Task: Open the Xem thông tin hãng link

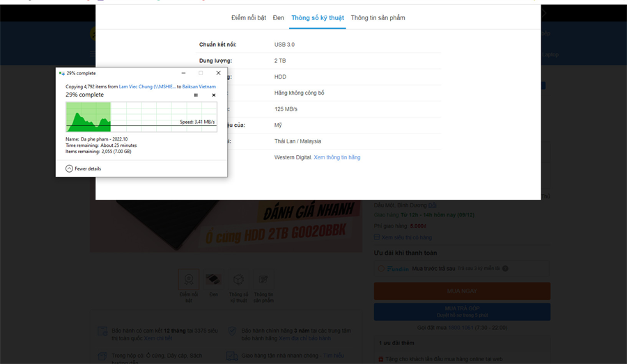Action: tap(337, 157)
